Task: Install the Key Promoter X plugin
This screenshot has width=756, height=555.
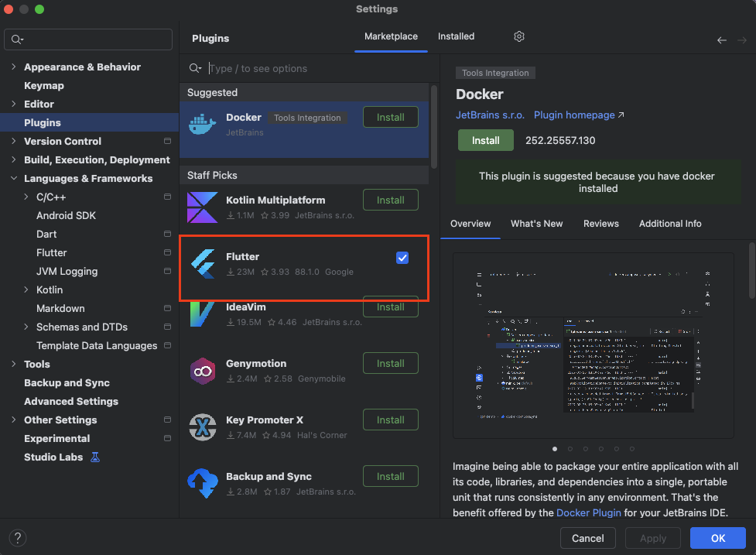Action: (391, 420)
